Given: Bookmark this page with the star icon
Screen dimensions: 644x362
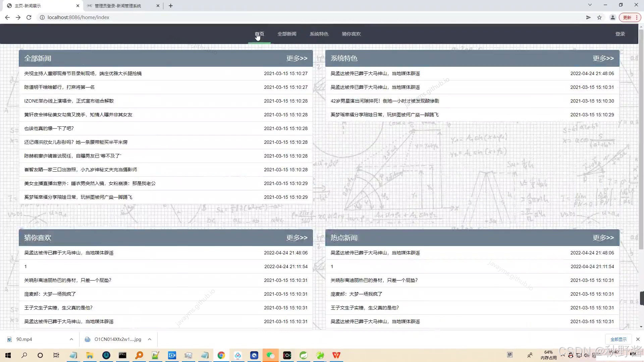Looking at the screenshot, I should (599, 17).
